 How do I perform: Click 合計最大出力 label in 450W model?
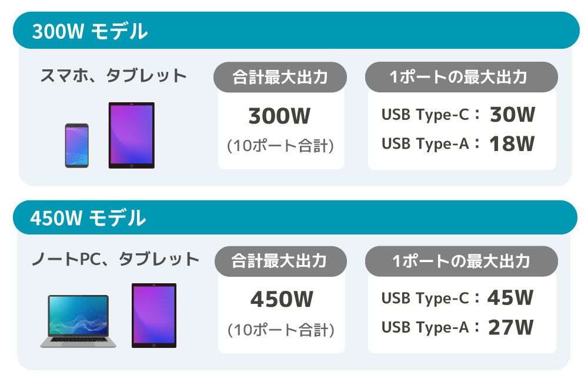(x=280, y=262)
